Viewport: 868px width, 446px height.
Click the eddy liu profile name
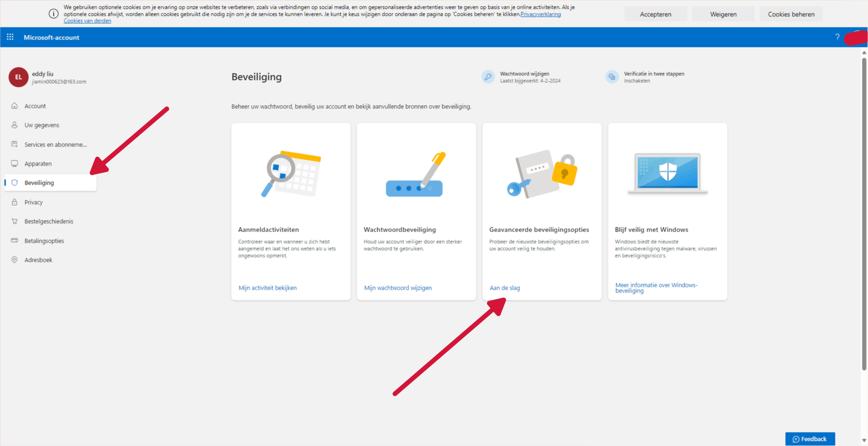click(43, 74)
